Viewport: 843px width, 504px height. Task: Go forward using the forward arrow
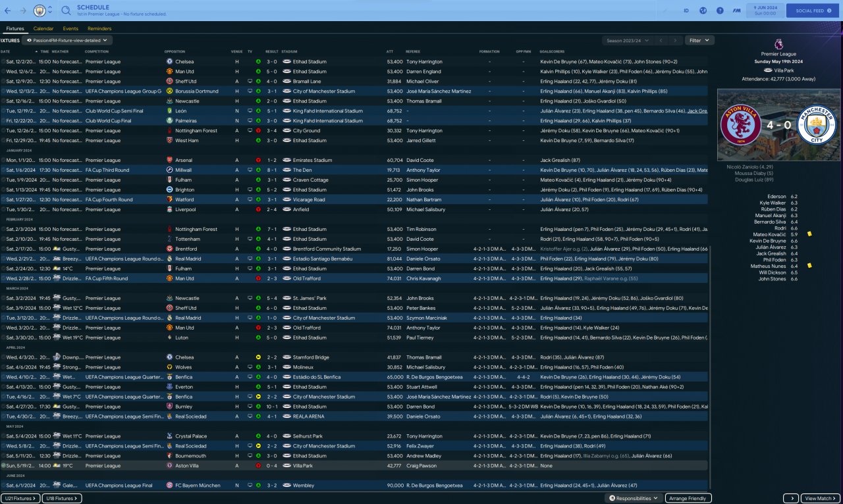24,11
